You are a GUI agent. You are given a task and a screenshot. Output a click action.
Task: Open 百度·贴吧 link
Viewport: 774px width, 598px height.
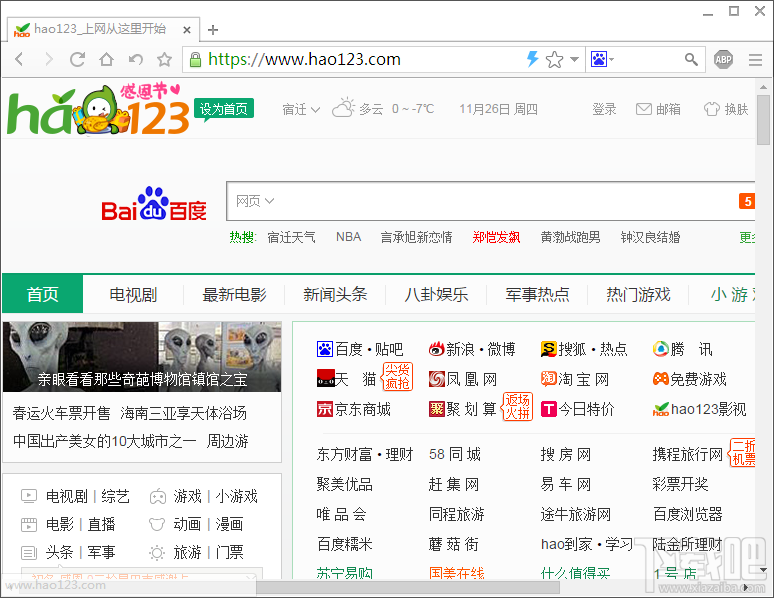(360, 349)
